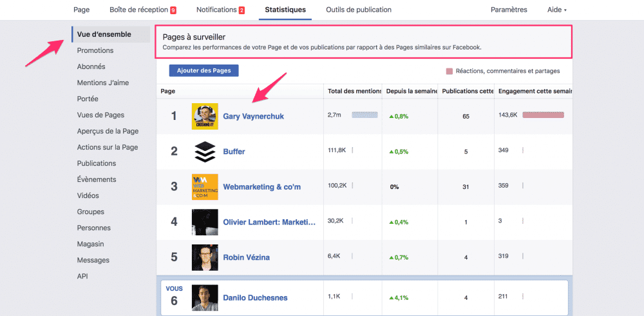Screen dimensions: 644x316
Task: Open Évènements in the sidebar
Action: (97, 179)
